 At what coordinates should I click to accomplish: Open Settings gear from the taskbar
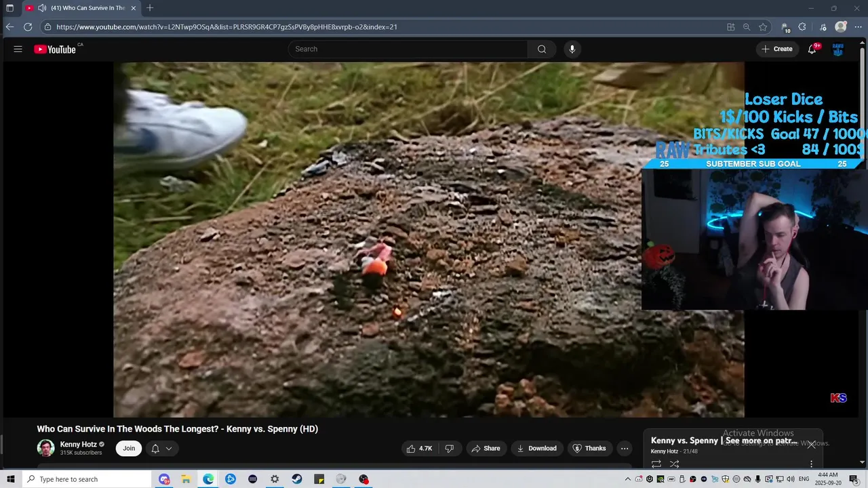275,479
